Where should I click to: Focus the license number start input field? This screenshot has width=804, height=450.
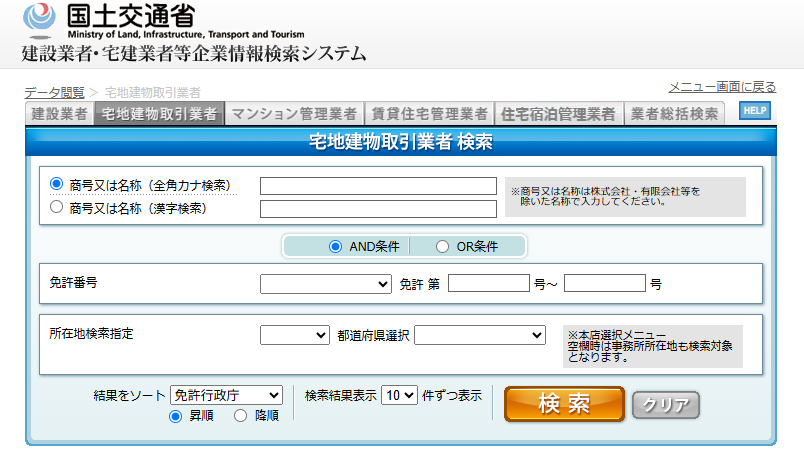489,283
